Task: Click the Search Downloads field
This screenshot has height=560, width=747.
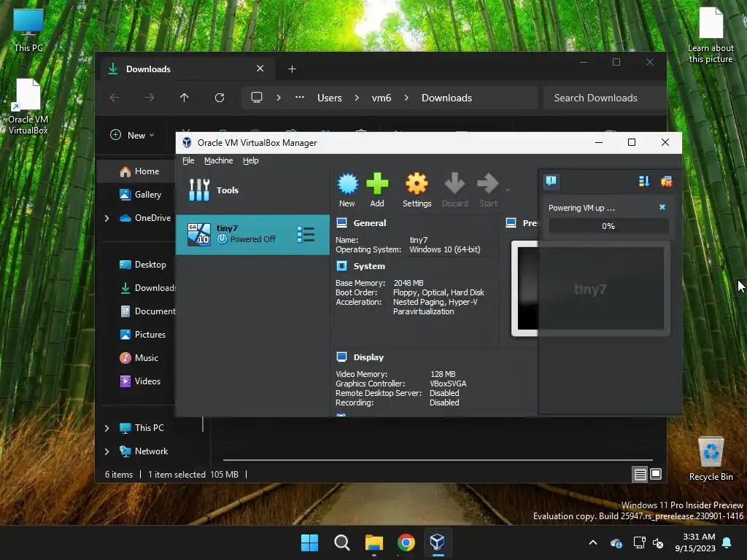Action: (x=605, y=98)
